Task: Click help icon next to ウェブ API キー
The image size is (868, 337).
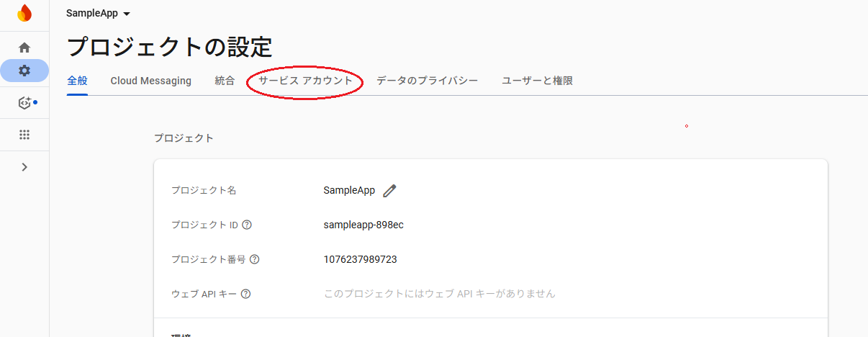Action: point(246,294)
